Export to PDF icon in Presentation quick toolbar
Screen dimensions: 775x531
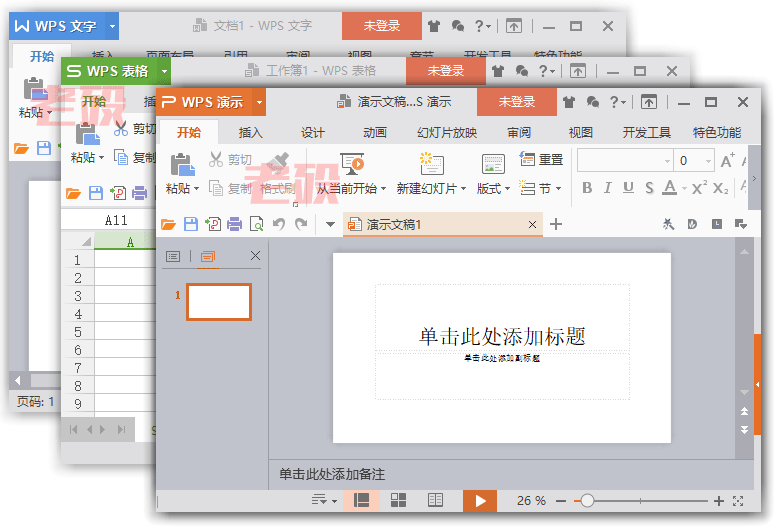coord(213,224)
